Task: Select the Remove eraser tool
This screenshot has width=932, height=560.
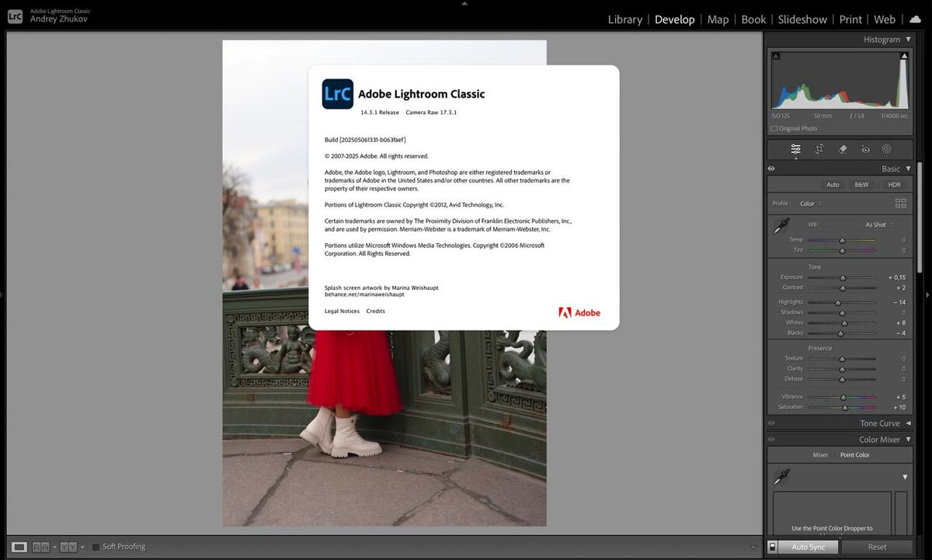Action: click(x=843, y=149)
